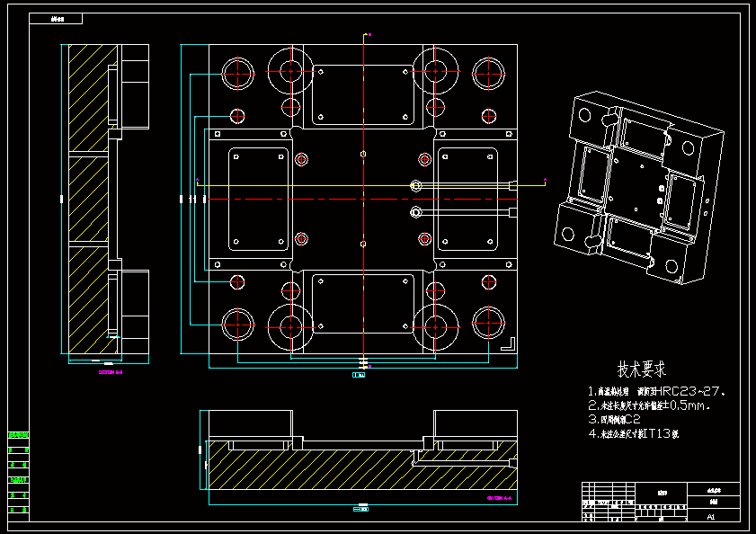Select the magenta SECTION B-B label
This screenshot has height=534, width=756.
pyautogui.click(x=110, y=370)
